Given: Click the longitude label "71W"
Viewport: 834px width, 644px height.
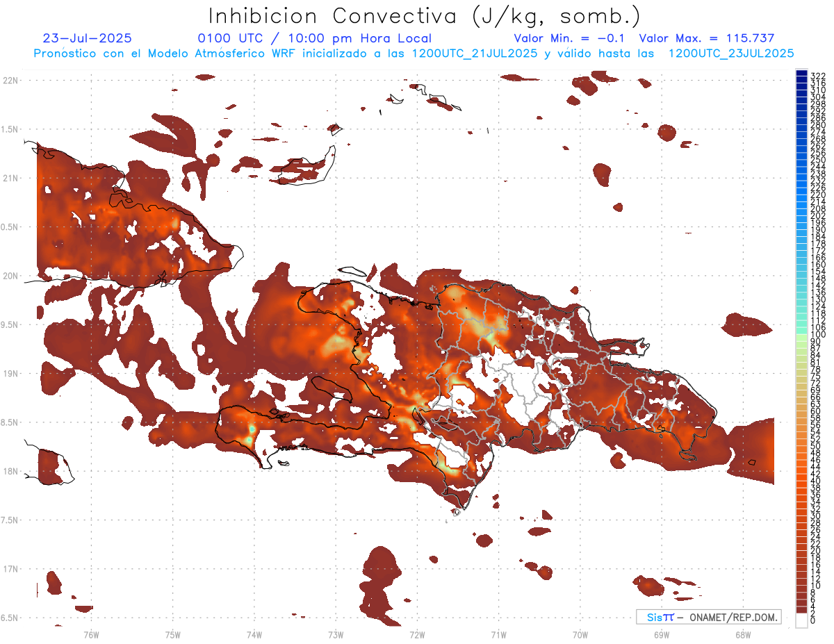Looking at the screenshot, I should 498,634.
